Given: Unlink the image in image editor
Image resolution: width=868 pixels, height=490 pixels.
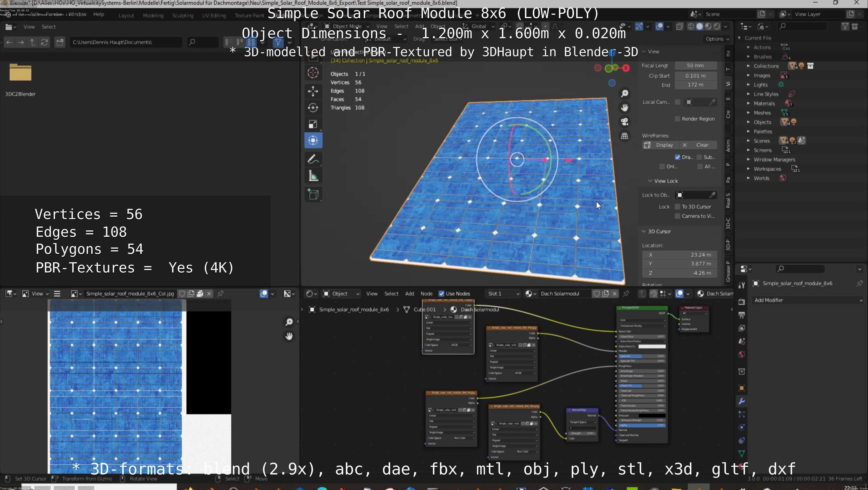Looking at the screenshot, I should pos(209,294).
